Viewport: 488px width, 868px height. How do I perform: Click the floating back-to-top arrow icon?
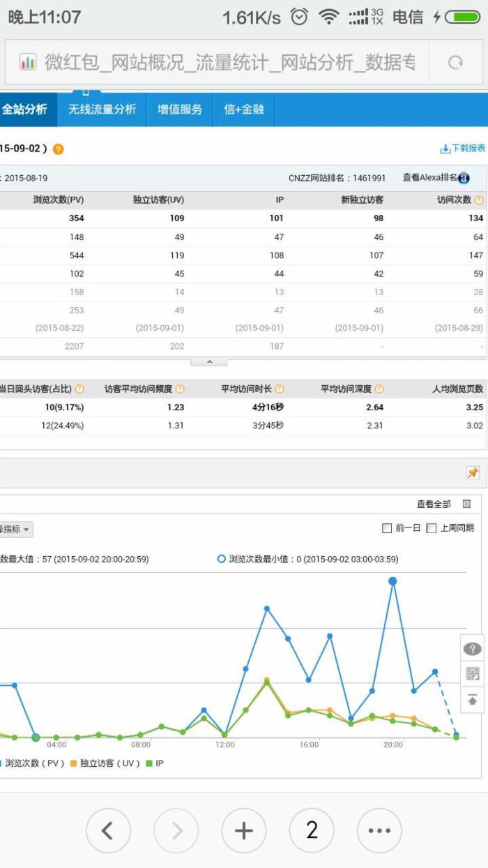coord(473,699)
